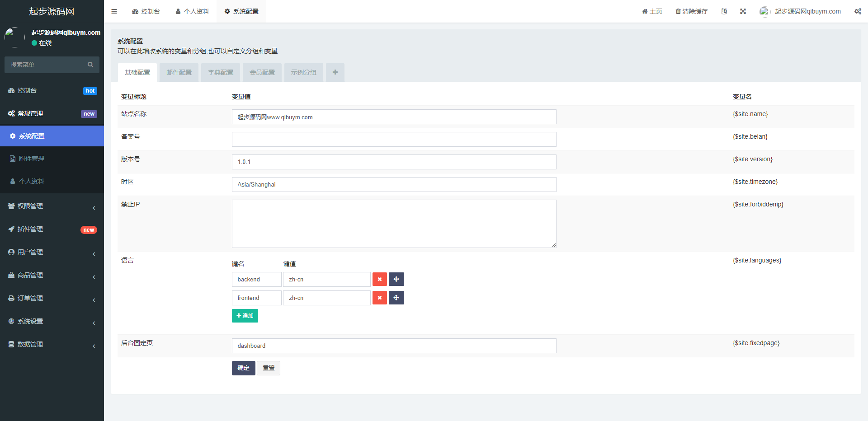Viewport: 868px width, 421px height.
Task: Click the 主页 home link
Action: coord(652,11)
